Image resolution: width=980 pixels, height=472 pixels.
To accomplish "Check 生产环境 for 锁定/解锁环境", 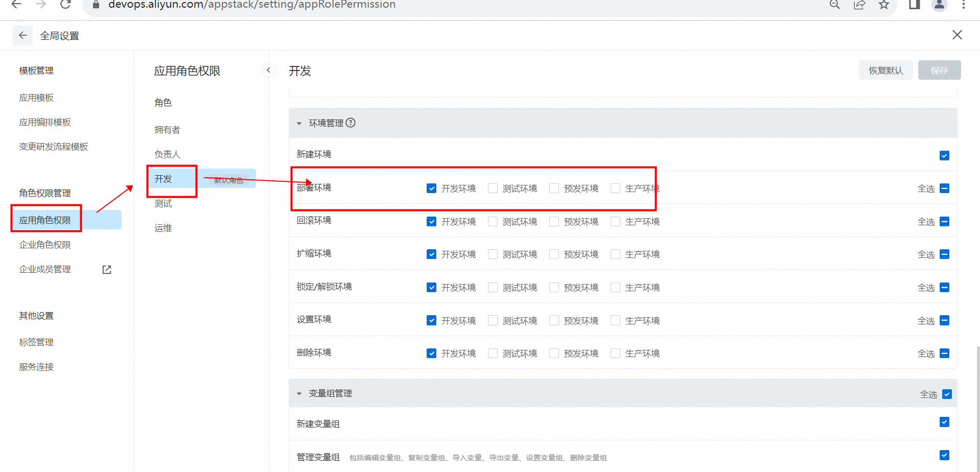I will point(616,288).
